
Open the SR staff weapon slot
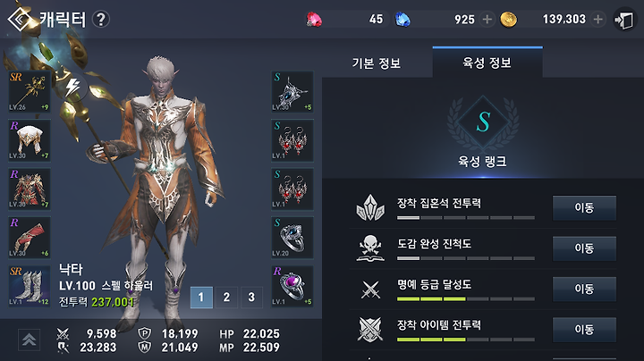pyautogui.click(x=30, y=91)
